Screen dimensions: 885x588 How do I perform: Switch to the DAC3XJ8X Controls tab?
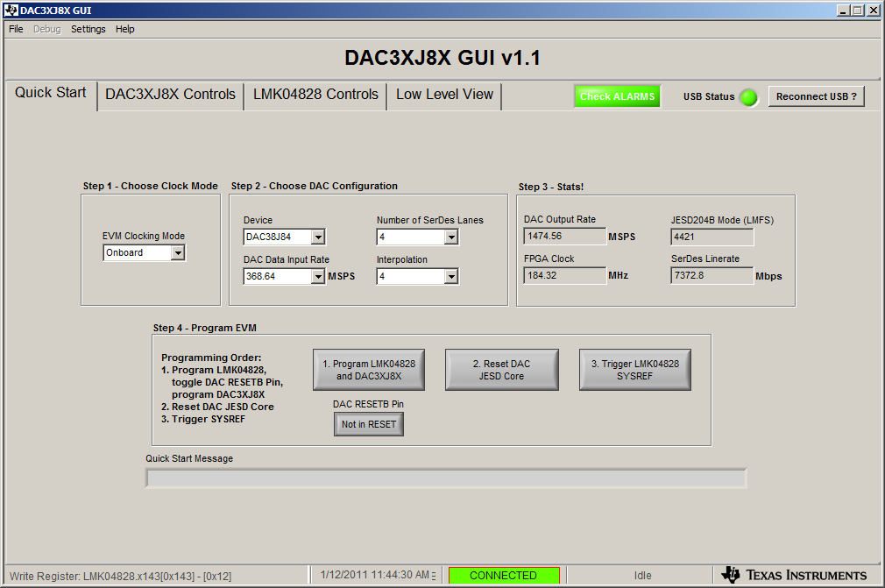171,95
